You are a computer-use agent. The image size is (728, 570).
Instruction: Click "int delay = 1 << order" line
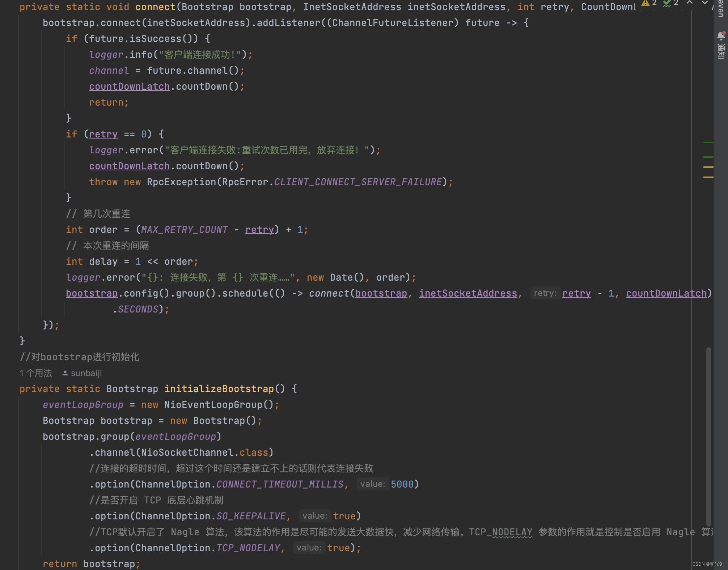[x=132, y=261]
